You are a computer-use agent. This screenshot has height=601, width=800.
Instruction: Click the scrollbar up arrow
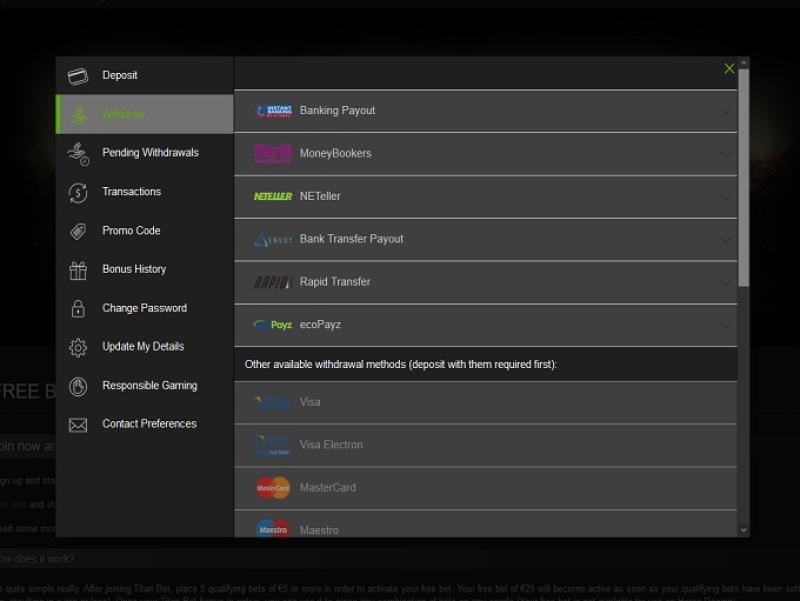[744, 63]
